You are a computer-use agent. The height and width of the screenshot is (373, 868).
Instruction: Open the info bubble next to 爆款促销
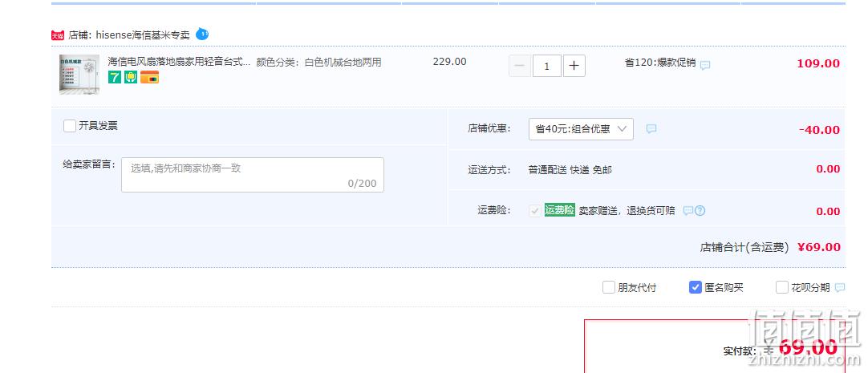(704, 65)
